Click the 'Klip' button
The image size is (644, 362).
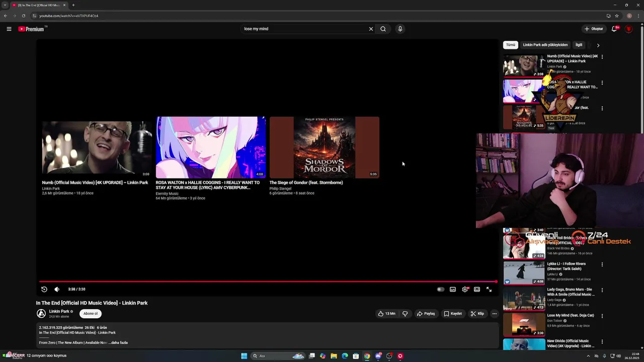(x=477, y=314)
